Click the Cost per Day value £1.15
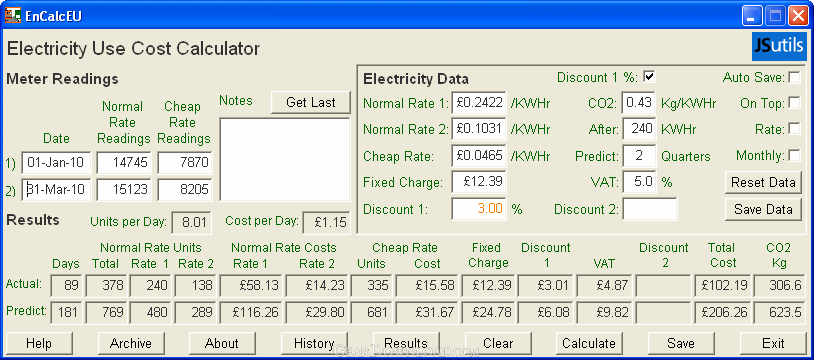Viewport: 814px width, 360px height. (326, 223)
